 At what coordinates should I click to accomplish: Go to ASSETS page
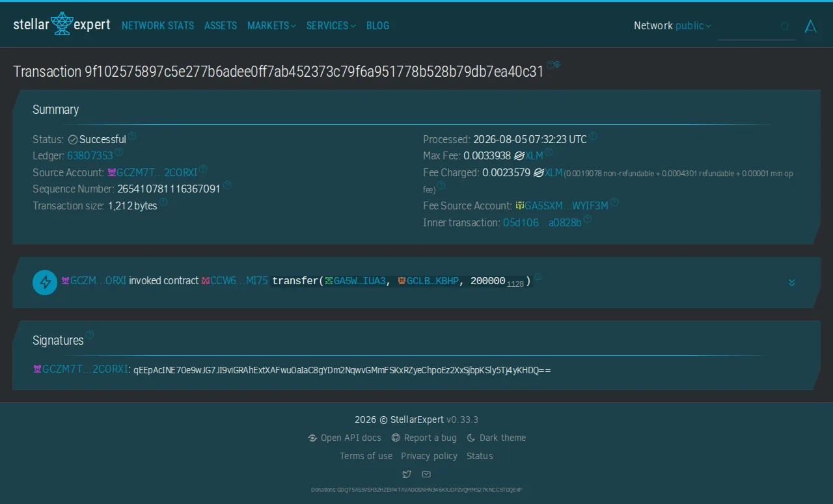[x=221, y=25]
